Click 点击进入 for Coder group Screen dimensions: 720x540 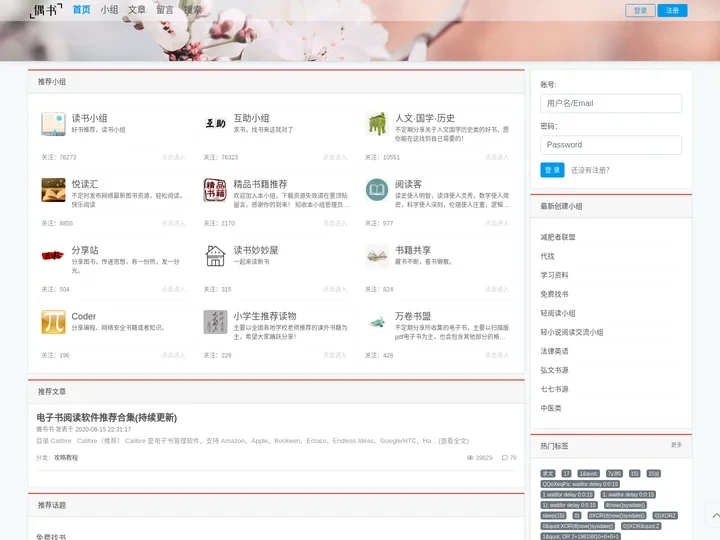pos(173,355)
